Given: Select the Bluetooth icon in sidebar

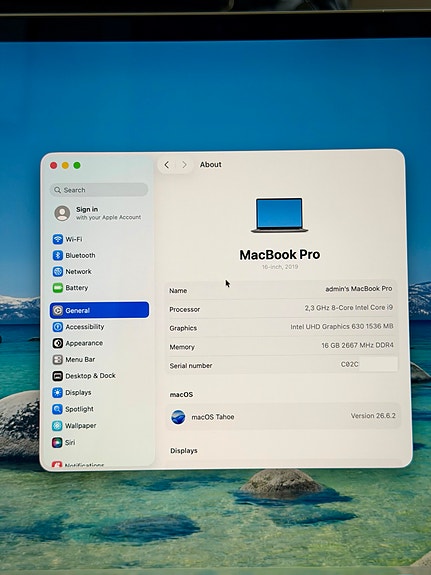Looking at the screenshot, I should tap(58, 255).
